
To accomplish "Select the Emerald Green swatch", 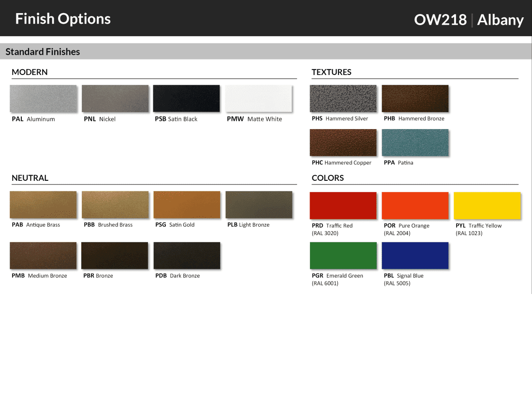I will [343, 256].
